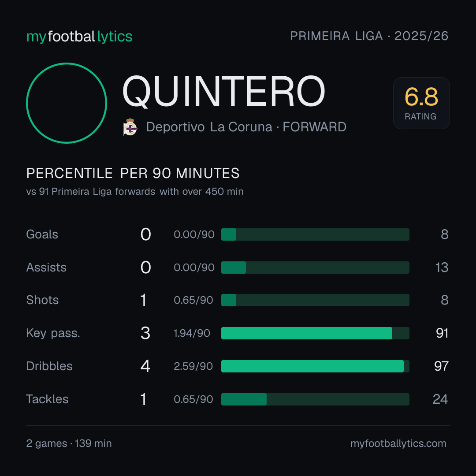Select the Dribbles stat label
Image resolution: width=476 pixels, height=476 pixels.
(49, 366)
